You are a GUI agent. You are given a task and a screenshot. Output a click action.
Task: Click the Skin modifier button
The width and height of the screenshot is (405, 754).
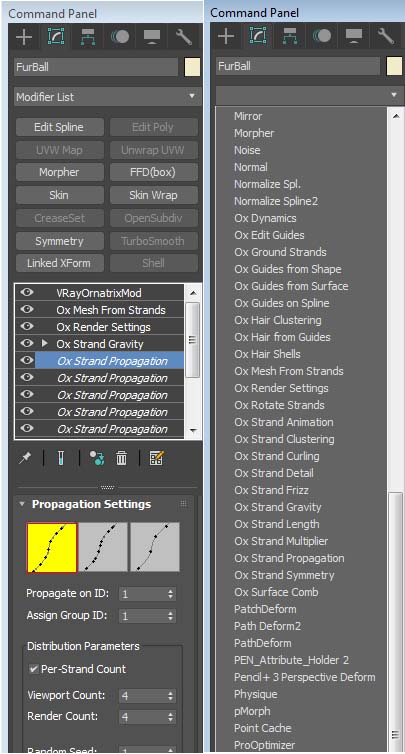coord(59,195)
